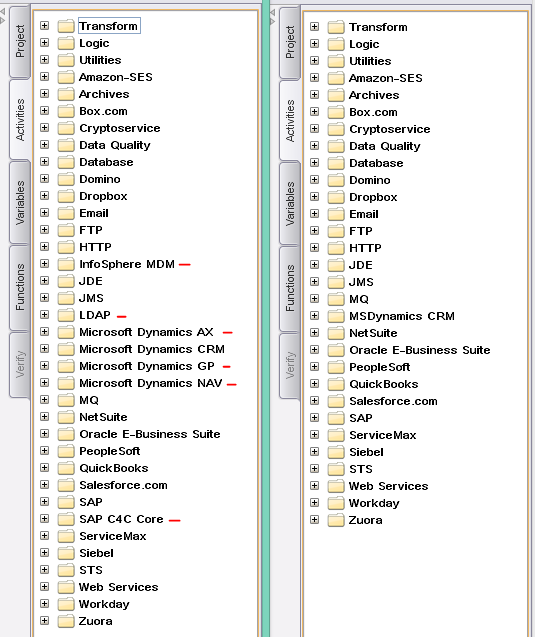Click the STS folder icon in left panel
This screenshot has width=535, height=637.
point(66,570)
